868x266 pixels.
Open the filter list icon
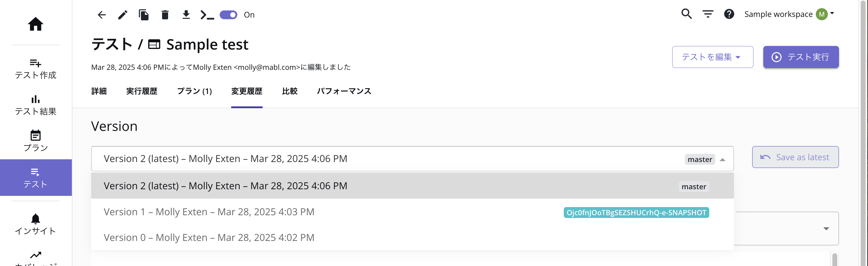pos(708,14)
